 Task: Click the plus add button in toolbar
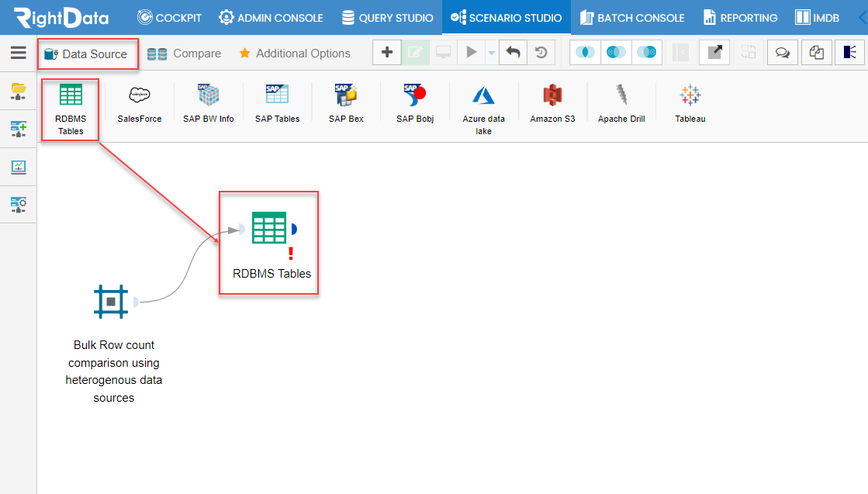tap(387, 53)
